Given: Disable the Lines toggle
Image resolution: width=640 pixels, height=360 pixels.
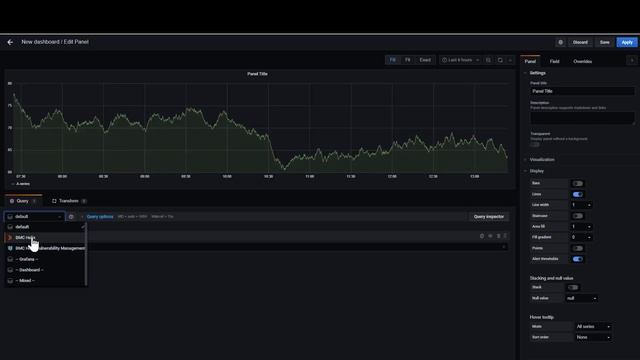Looking at the screenshot, I should coord(578,194).
